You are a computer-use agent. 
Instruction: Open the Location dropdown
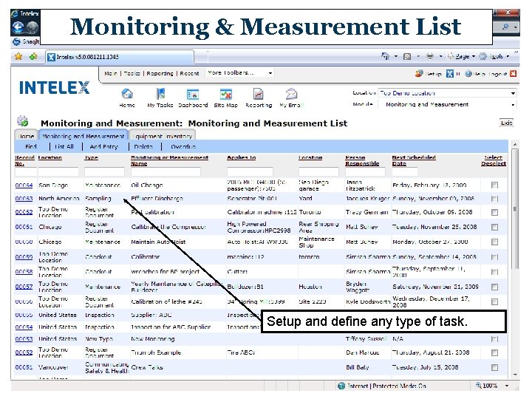coord(448,93)
